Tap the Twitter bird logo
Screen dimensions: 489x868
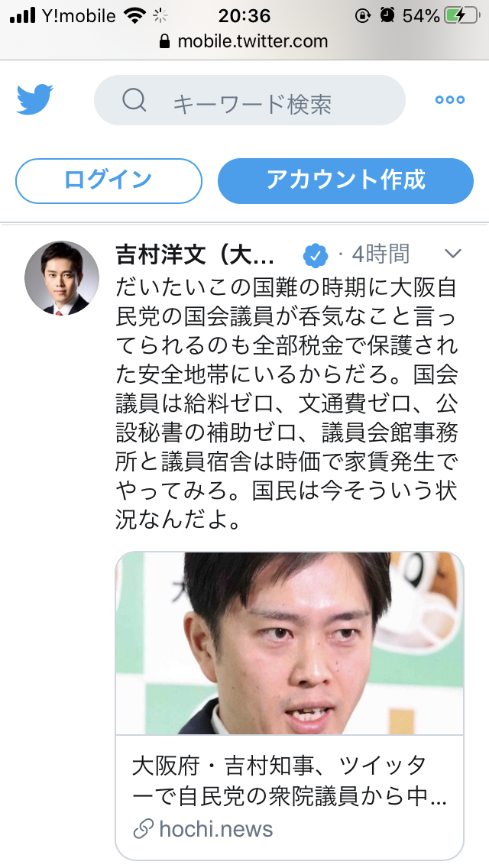click(x=35, y=99)
